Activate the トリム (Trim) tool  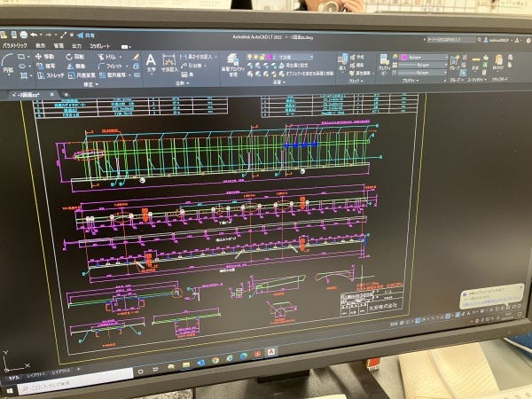pyautogui.click(x=111, y=56)
